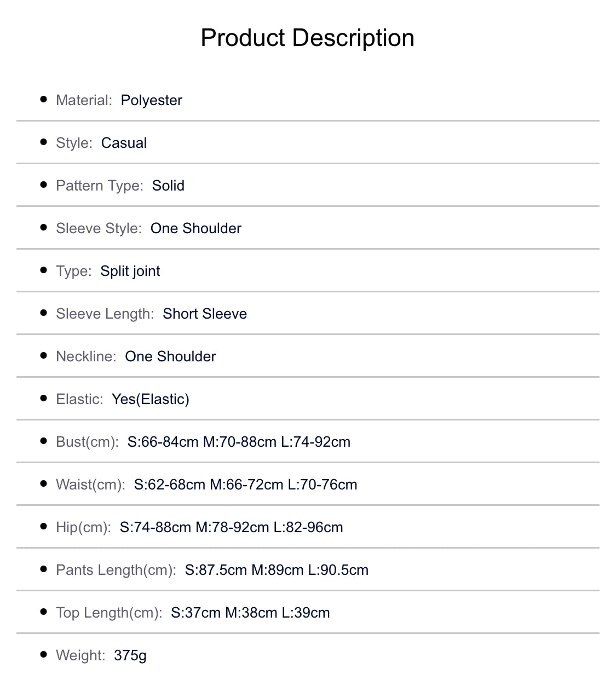Click the 375g weight value
Image resolution: width=616 pixels, height=680 pixels.
point(130,655)
